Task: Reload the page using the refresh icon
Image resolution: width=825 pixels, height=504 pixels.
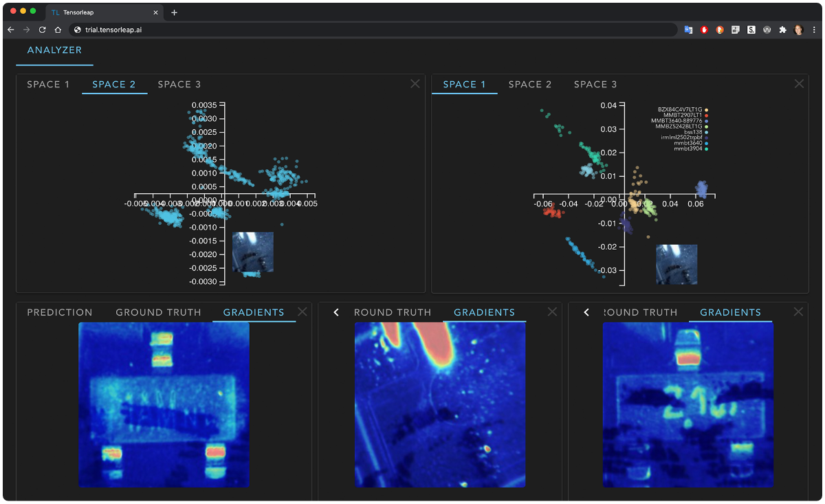Action: click(43, 30)
